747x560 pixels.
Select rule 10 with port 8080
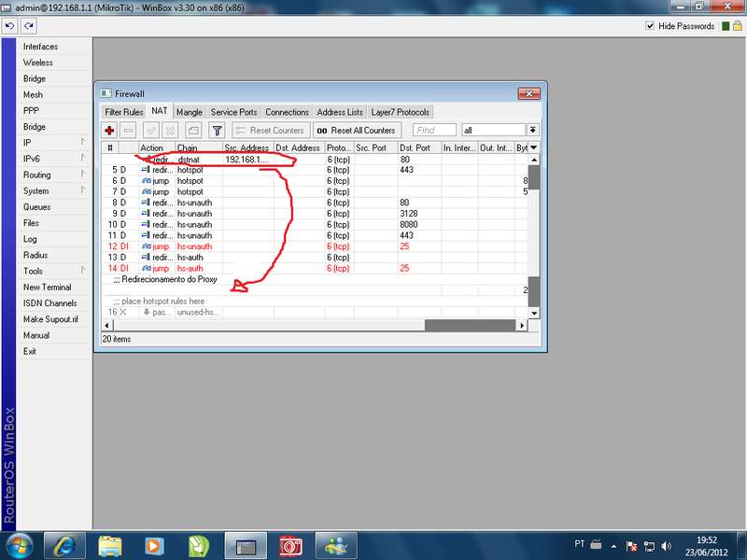point(315,224)
